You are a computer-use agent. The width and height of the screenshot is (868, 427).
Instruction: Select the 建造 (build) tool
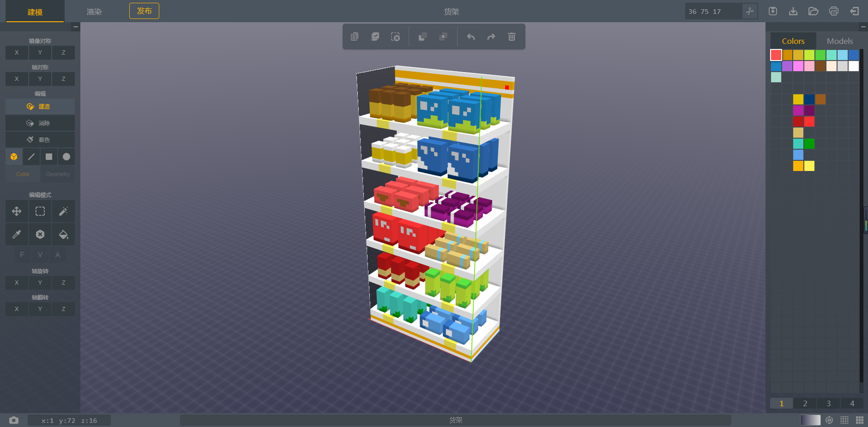40,106
